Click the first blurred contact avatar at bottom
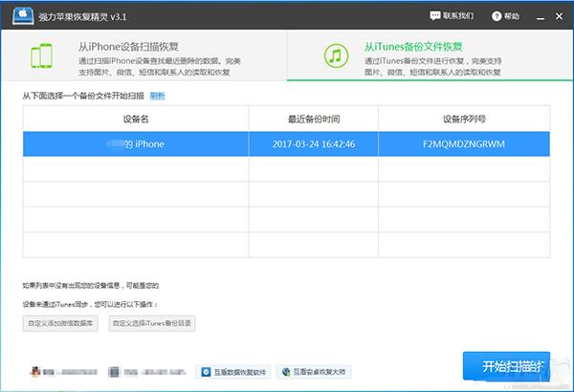Viewport: 574px width, 392px height. coord(35,372)
